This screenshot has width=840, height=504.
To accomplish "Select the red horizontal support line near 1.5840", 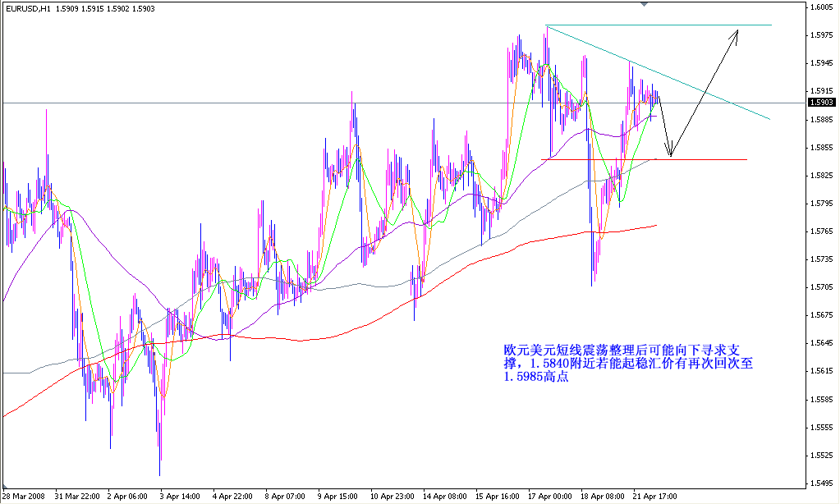I will tap(645, 159).
